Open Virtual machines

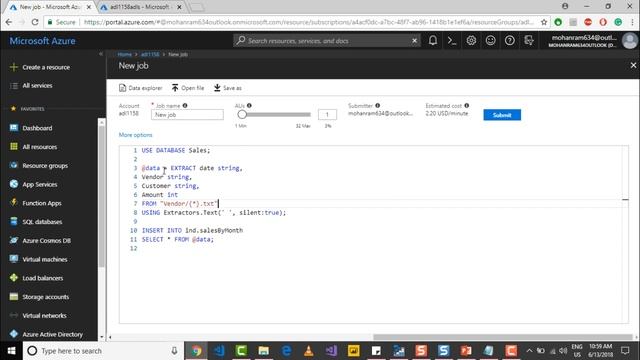(x=38, y=259)
